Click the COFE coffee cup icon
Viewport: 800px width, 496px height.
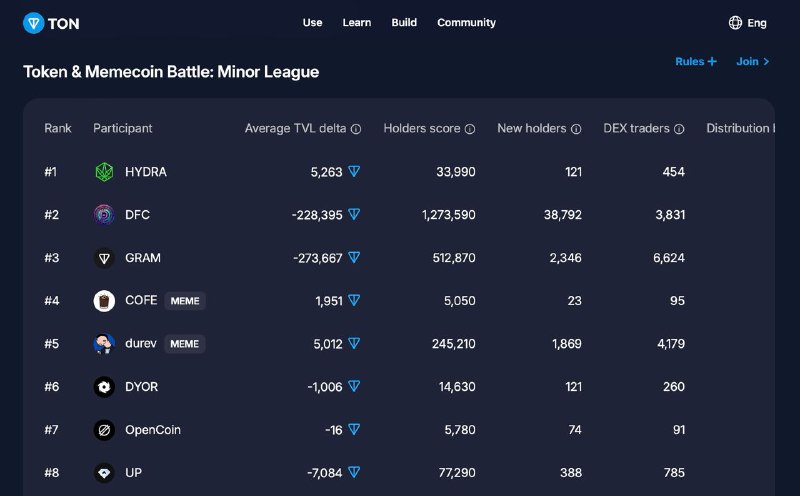click(104, 301)
